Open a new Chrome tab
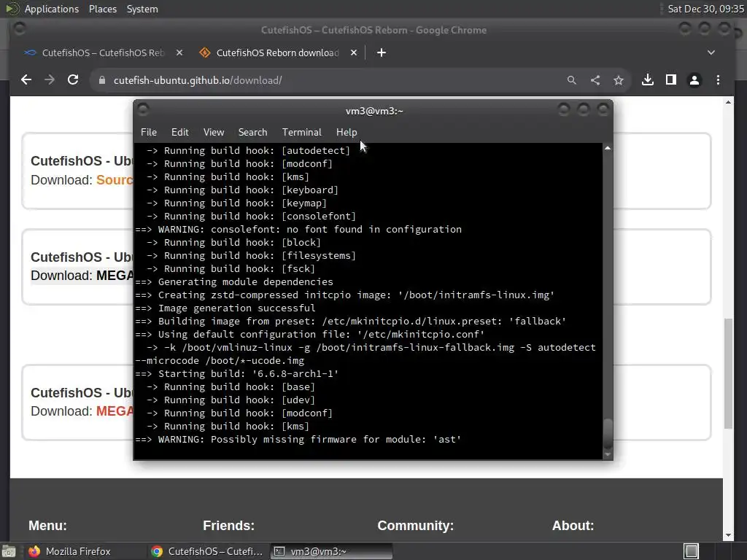The height and width of the screenshot is (560, 747). pyautogui.click(x=381, y=52)
